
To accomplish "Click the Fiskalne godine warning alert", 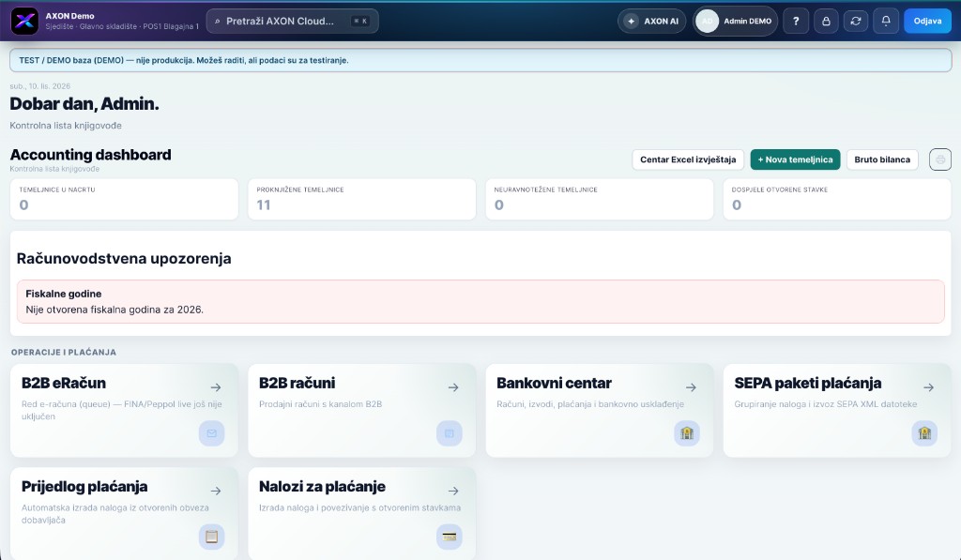I will click(480, 301).
